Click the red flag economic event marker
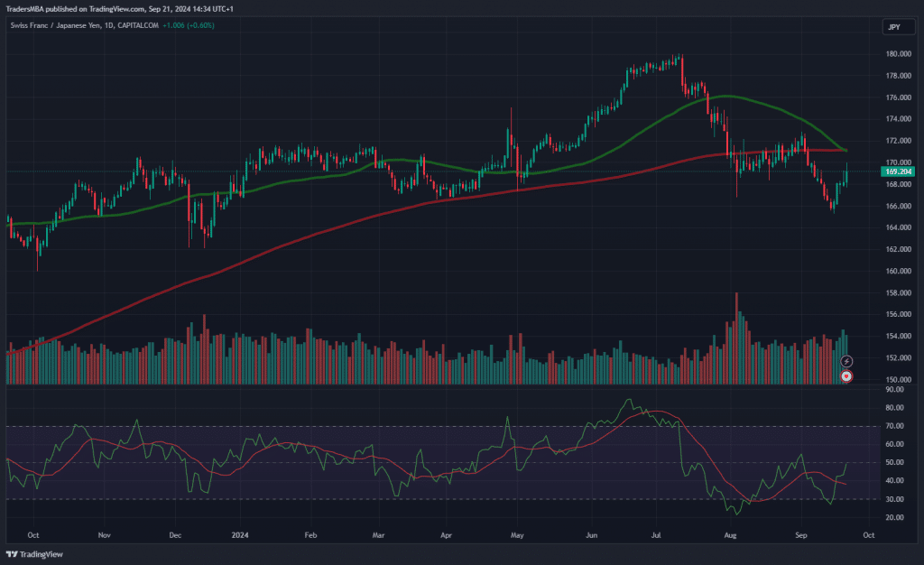This screenshot has width=924, height=565. [x=846, y=375]
